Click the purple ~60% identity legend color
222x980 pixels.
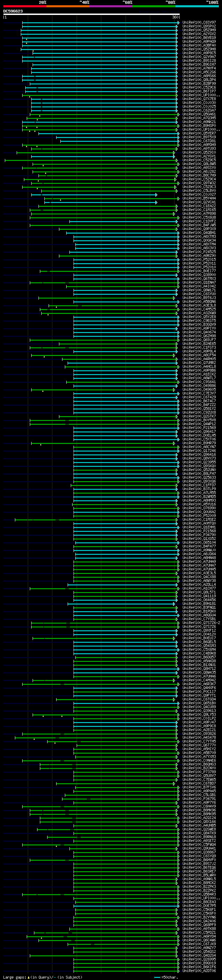click(111, 6)
